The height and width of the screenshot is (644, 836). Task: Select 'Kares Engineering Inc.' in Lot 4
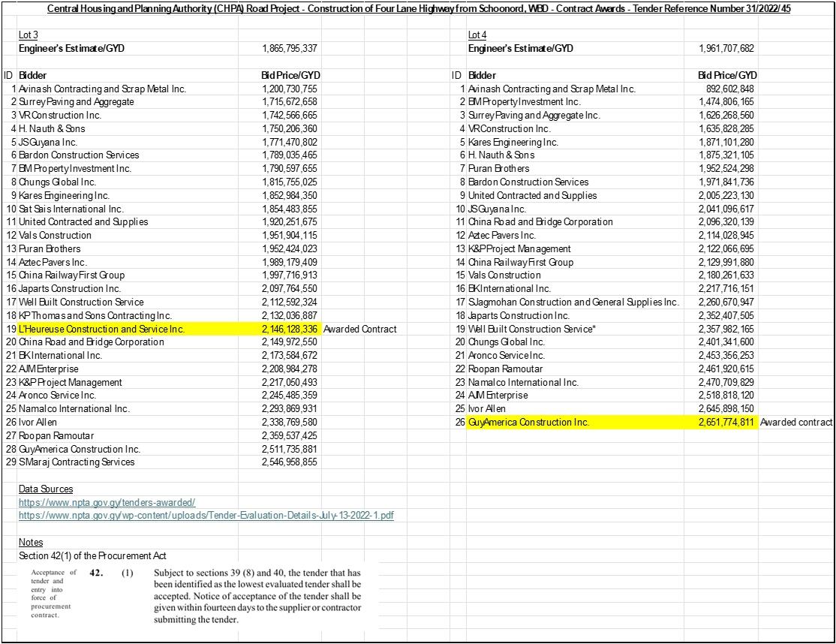[x=513, y=143]
